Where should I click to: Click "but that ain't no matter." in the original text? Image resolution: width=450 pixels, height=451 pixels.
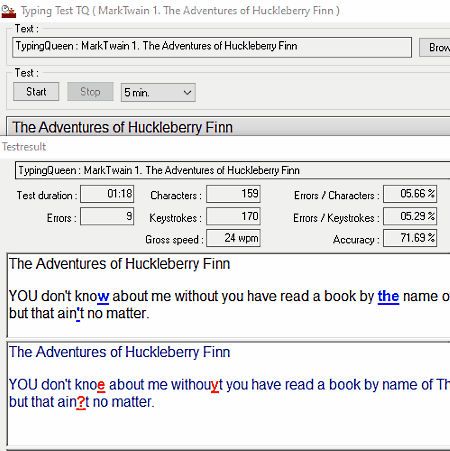point(79,314)
